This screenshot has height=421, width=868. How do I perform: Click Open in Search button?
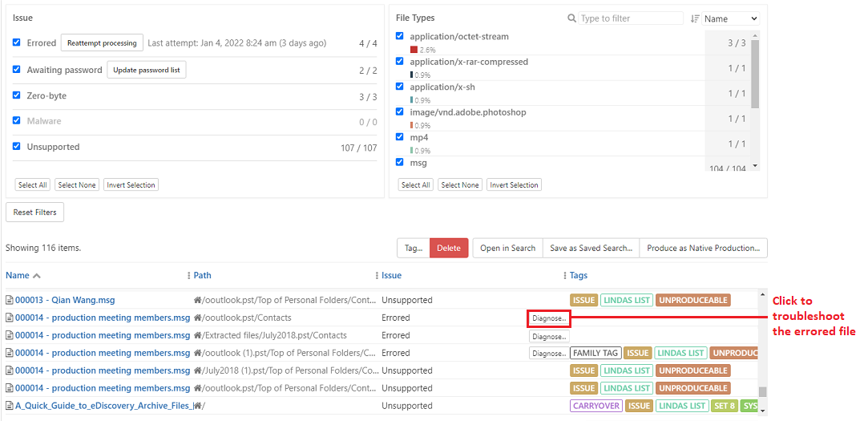click(x=507, y=248)
